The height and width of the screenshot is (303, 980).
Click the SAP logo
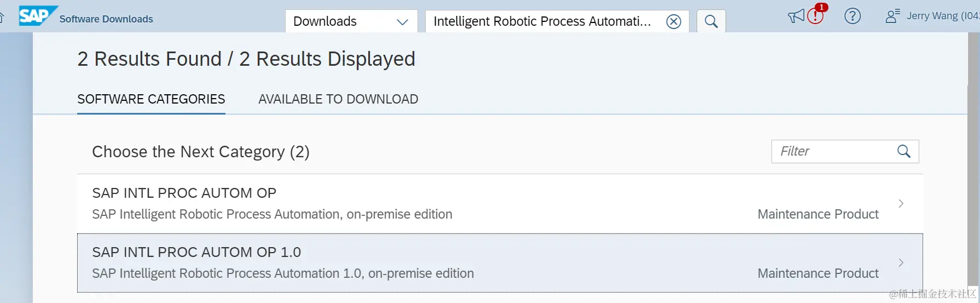[x=37, y=16]
